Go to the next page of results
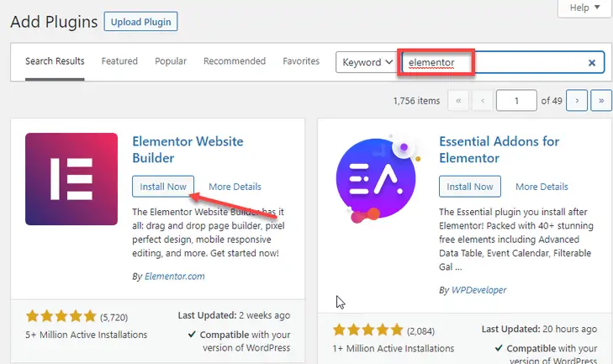Image resolution: width=613 pixels, height=364 pixels. tap(576, 101)
